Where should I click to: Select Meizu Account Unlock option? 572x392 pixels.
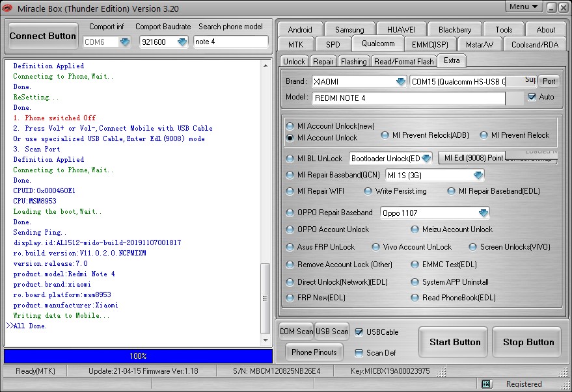(x=415, y=229)
